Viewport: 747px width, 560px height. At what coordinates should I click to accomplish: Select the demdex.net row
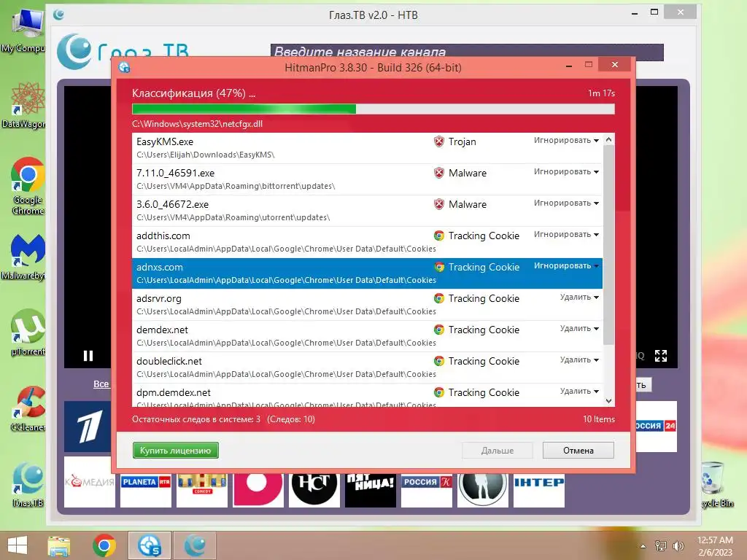point(367,336)
